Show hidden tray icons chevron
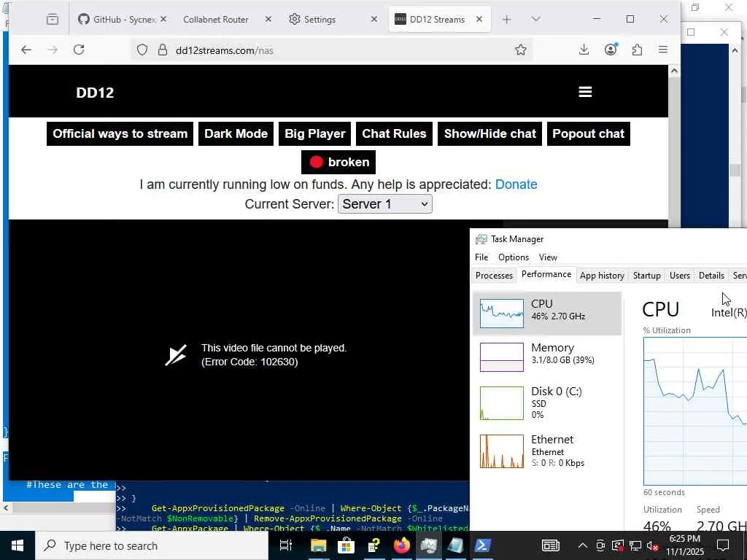This screenshot has height=560, width=747. click(583, 545)
